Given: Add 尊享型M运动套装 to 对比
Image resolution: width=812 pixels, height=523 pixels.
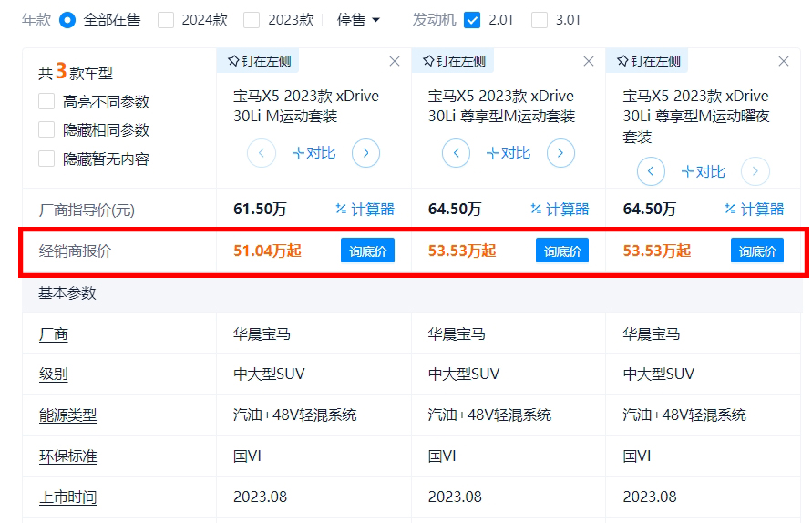Looking at the screenshot, I should [509, 153].
